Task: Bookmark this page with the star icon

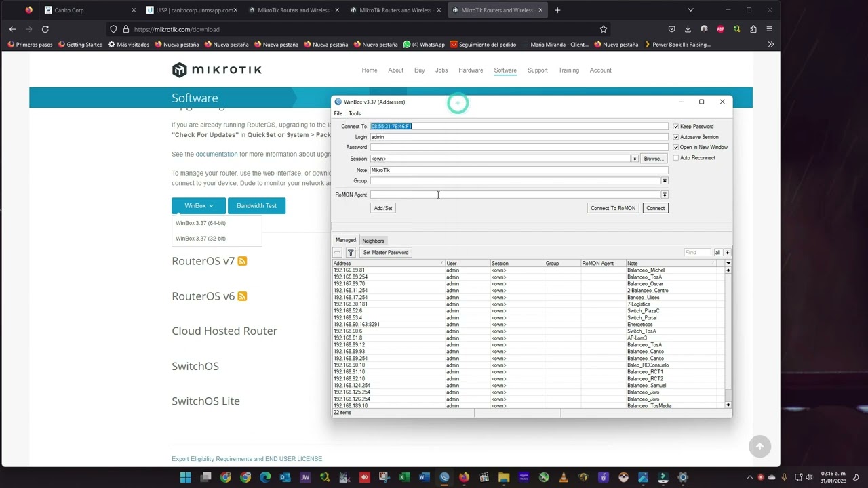Action: 603,29
